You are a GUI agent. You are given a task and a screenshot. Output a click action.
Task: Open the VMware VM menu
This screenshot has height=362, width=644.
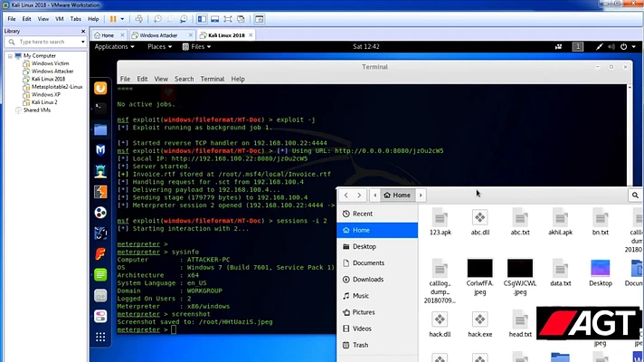59,19
